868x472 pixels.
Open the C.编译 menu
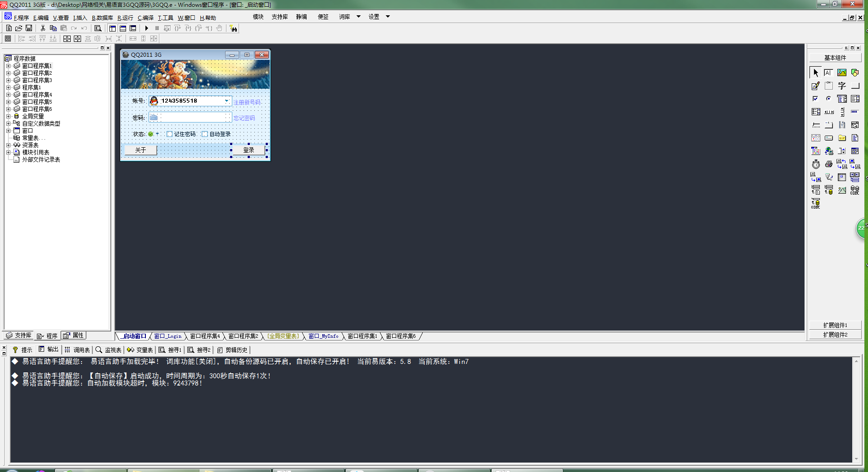pos(145,18)
